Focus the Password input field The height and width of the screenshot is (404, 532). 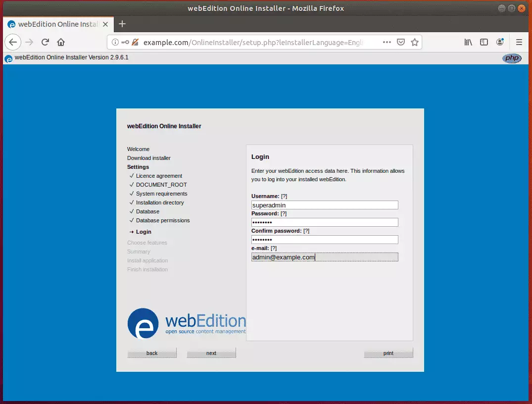coord(324,222)
